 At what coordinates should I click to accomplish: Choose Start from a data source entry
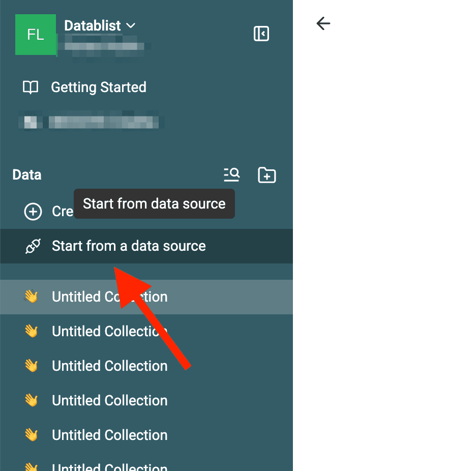click(128, 246)
